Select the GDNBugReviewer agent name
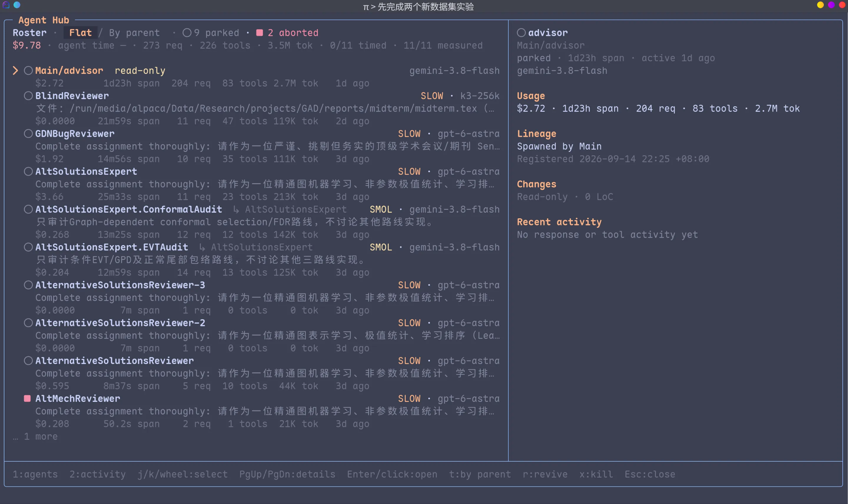 tap(75, 134)
